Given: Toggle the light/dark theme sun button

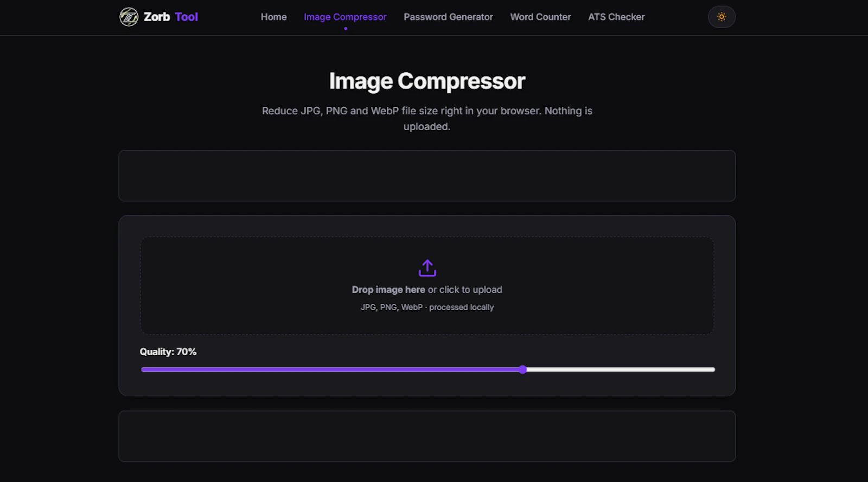Looking at the screenshot, I should point(722,17).
